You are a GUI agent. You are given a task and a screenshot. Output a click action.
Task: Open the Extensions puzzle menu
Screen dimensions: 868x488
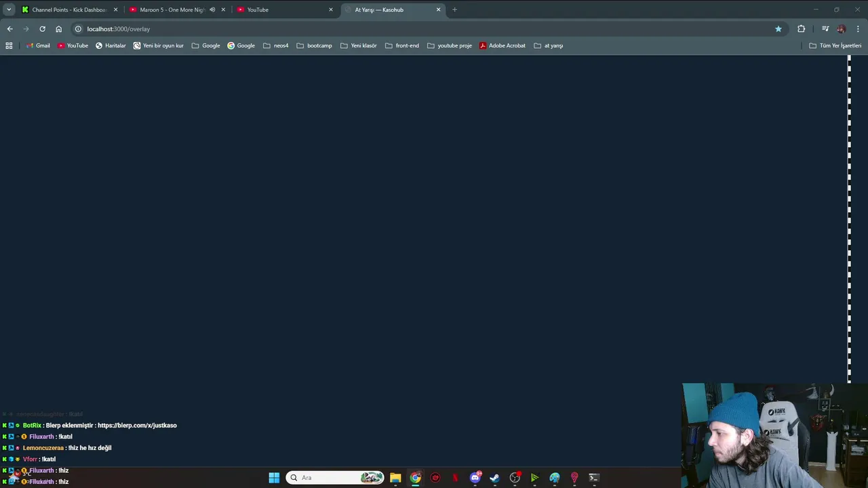(x=801, y=28)
